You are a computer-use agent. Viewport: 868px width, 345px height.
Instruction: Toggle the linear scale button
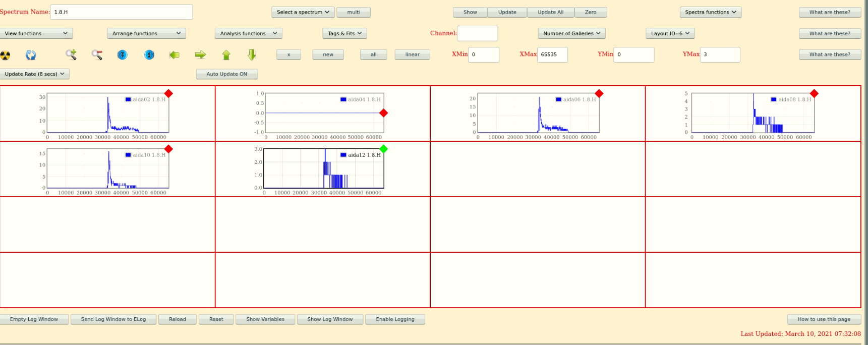pos(413,54)
